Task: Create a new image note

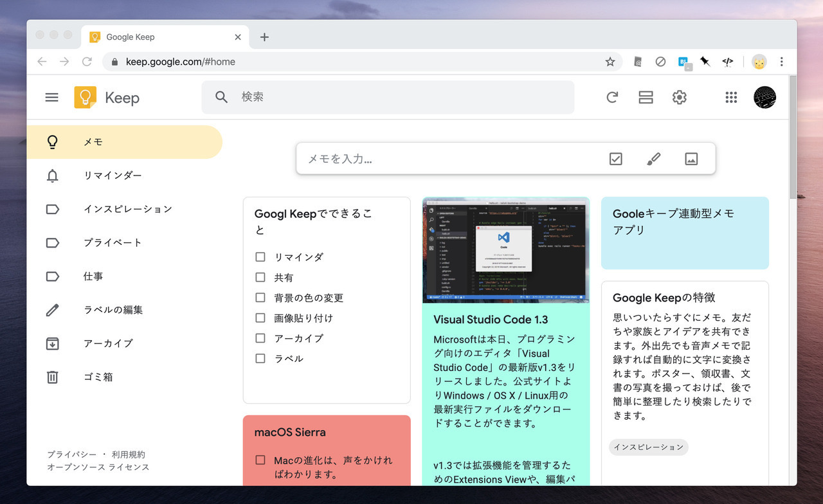Action: [691, 159]
